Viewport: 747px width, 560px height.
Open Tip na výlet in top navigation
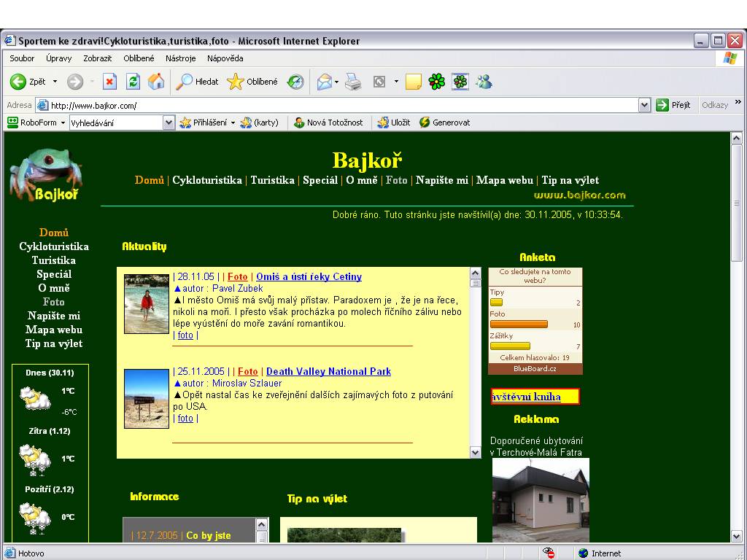pos(570,180)
